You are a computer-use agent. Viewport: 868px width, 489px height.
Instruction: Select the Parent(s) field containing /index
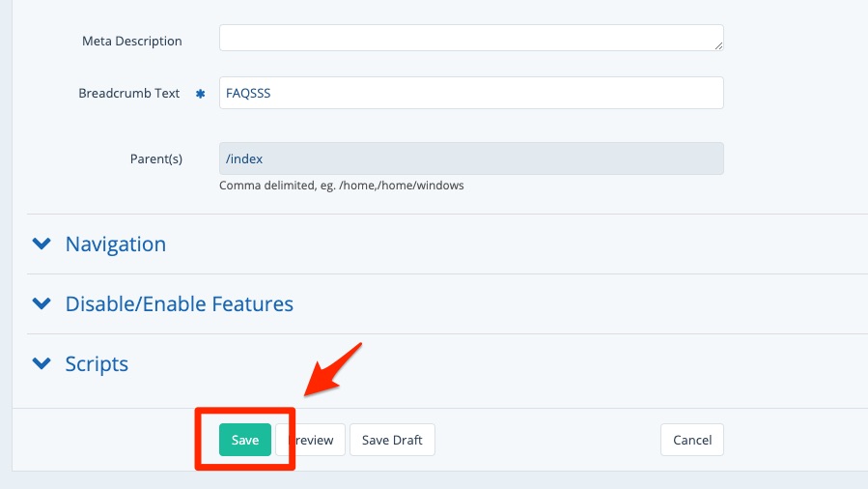(x=470, y=158)
